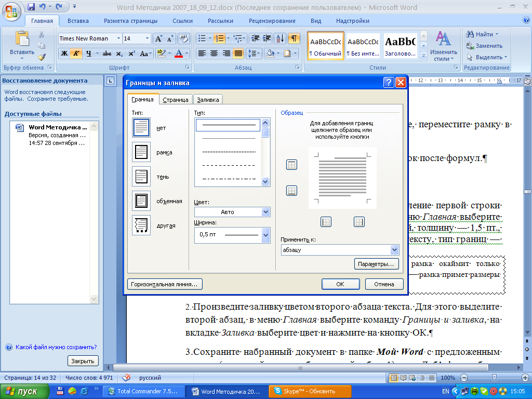Open the Вставка ribbon tab
This screenshot has height=399, width=532.
tap(78, 21)
